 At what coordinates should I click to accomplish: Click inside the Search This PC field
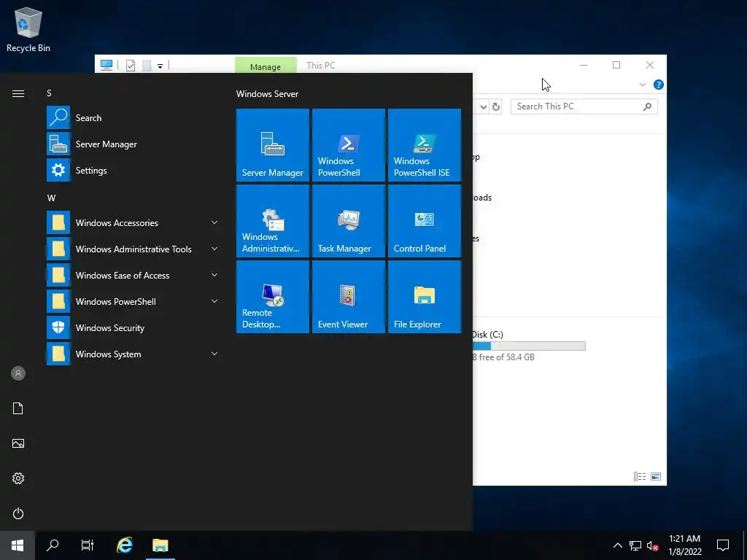pyautogui.click(x=584, y=106)
